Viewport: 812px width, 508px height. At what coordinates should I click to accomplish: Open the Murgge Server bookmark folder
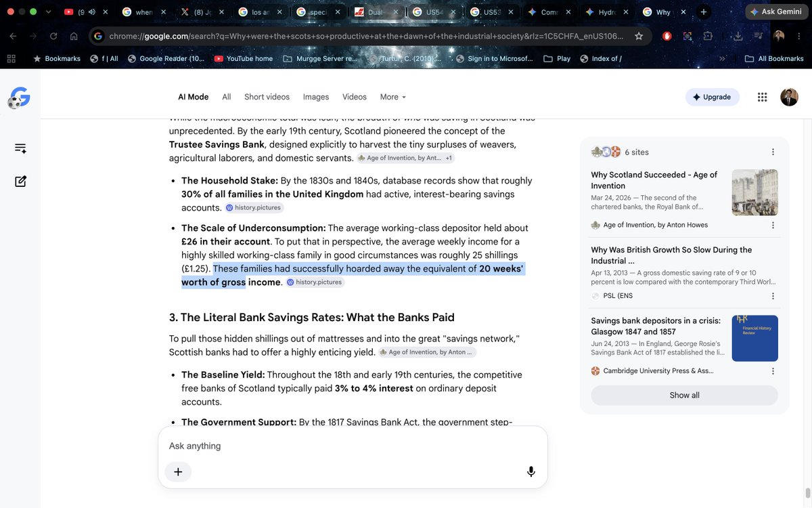point(320,59)
